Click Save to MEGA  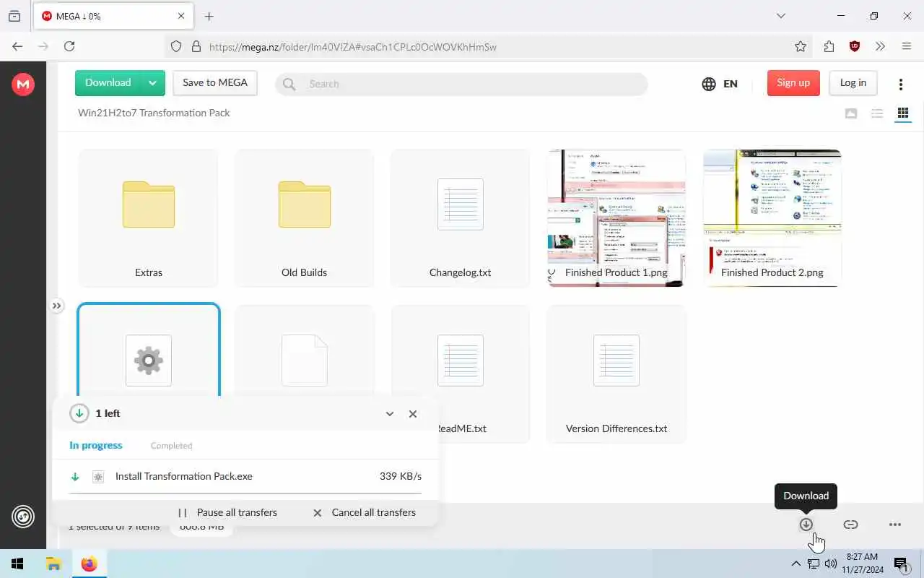click(215, 83)
